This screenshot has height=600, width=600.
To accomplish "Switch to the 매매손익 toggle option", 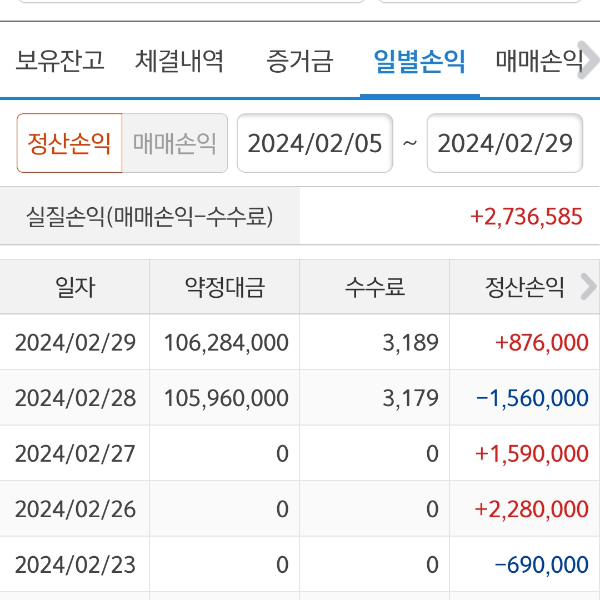I will tap(175, 143).
